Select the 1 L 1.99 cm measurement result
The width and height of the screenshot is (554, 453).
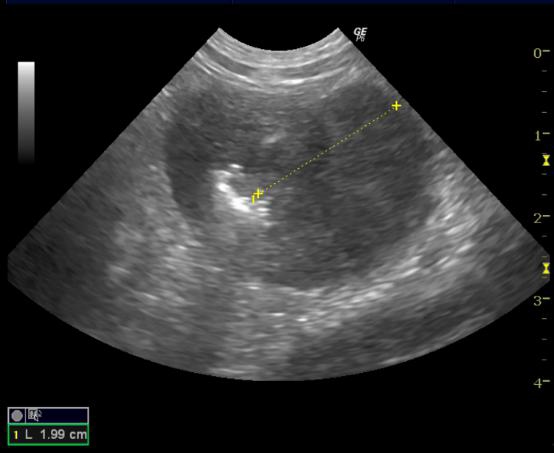click(48, 434)
